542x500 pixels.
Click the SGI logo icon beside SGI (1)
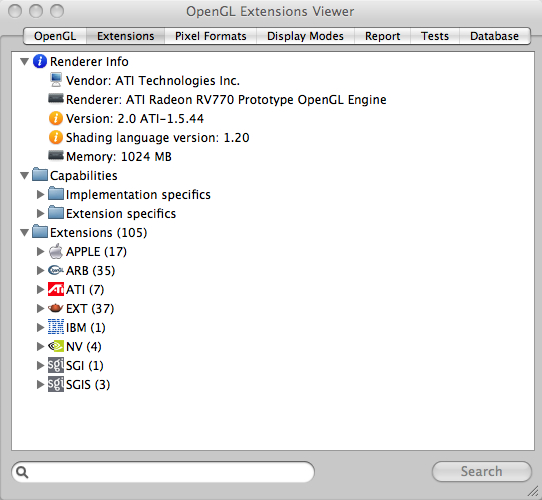pyautogui.click(x=56, y=365)
